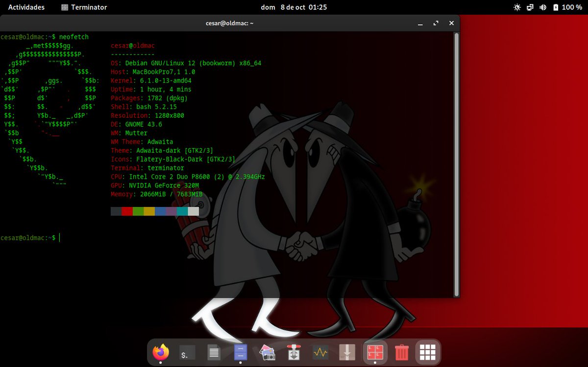
Task: Click the Icons: Flatery-Black-Dark line
Action: pyautogui.click(x=173, y=159)
